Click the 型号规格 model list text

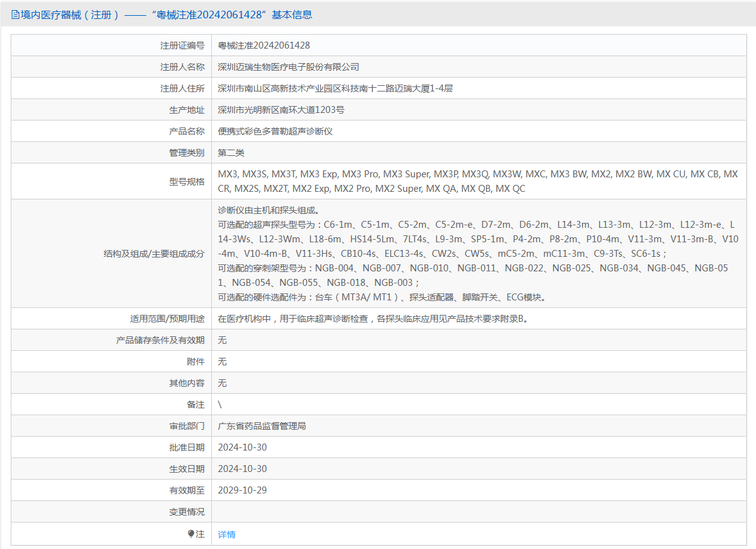tap(477, 181)
